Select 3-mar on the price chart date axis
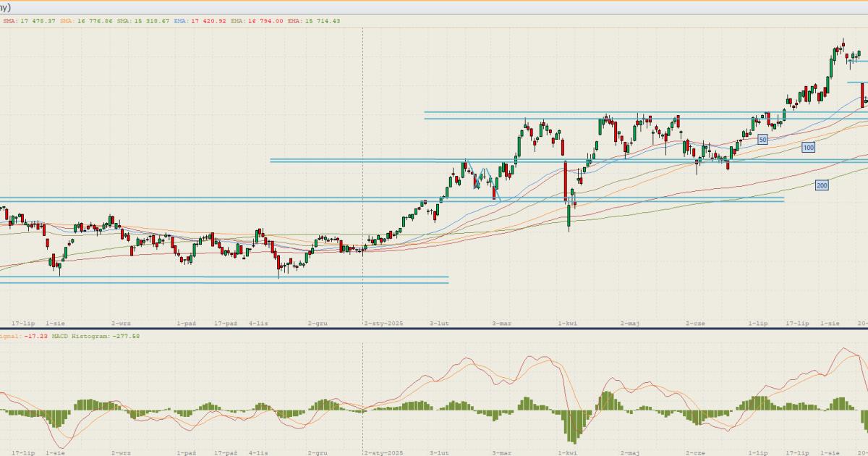Screen dimensions: 868x456 point(501,324)
